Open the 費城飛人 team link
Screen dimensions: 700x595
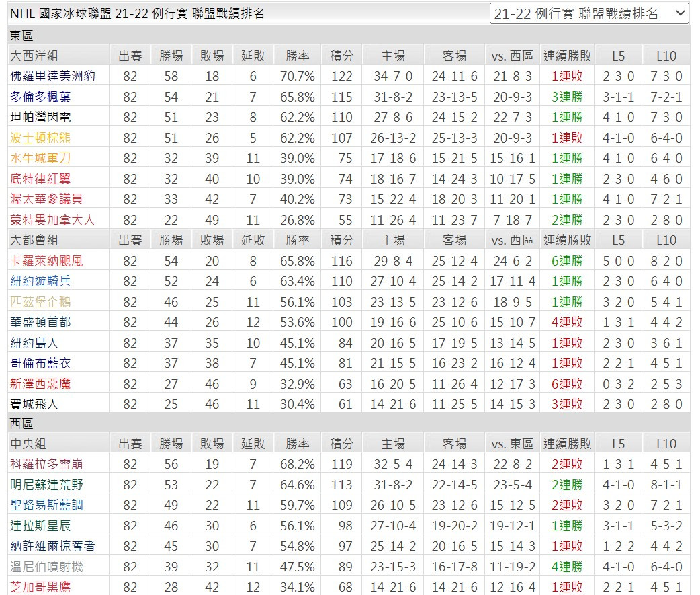tap(34, 404)
